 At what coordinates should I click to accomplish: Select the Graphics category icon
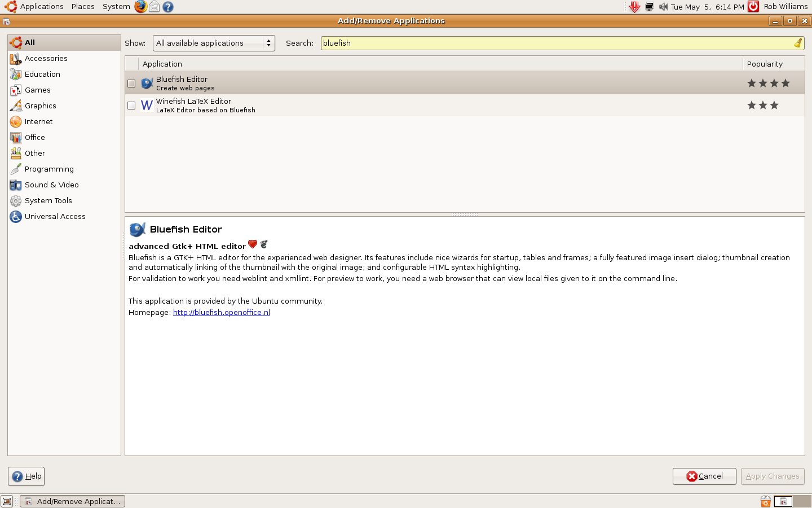click(x=16, y=106)
